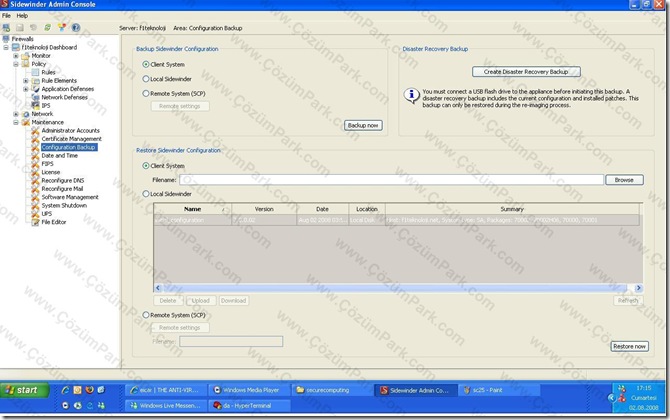Screen dimensions: 670x420
Task: Select Local Sidewinder under Backup Sidewinder Configuration
Action: click(146, 79)
